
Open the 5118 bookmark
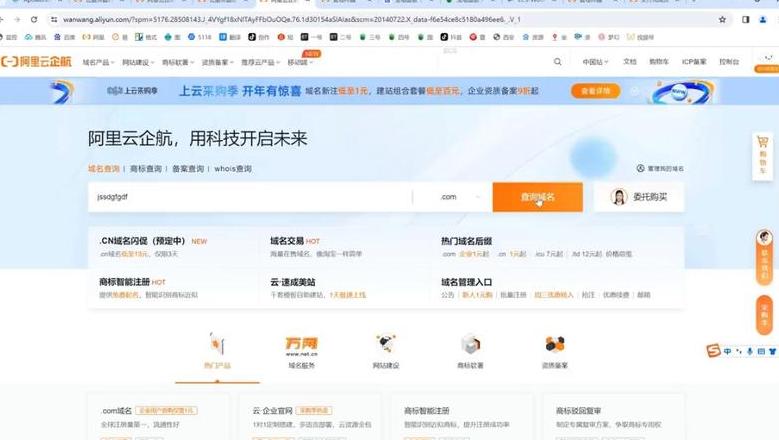(200, 37)
